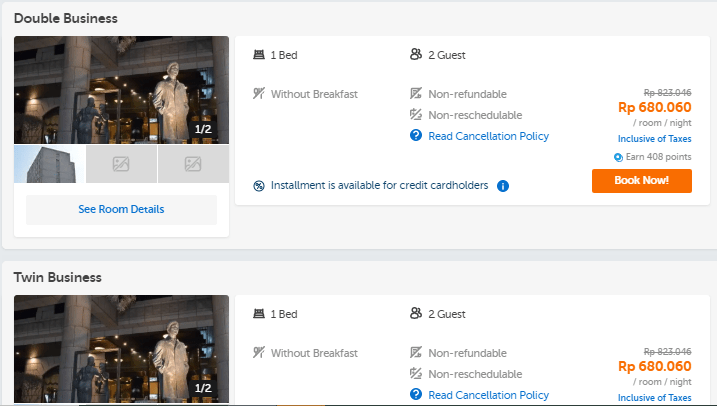The height and width of the screenshot is (406, 717).
Task: Click the Earn 408 points icon
Action: click(618, 157)
